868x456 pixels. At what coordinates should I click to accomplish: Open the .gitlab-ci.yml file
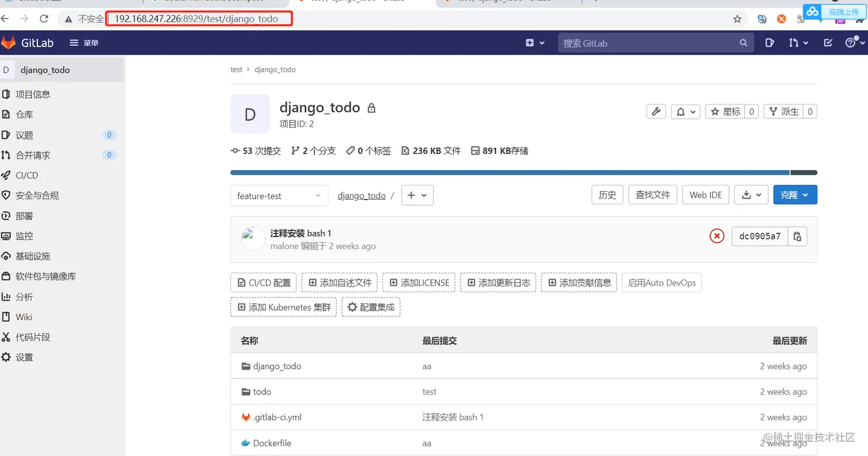pos(277,418)
